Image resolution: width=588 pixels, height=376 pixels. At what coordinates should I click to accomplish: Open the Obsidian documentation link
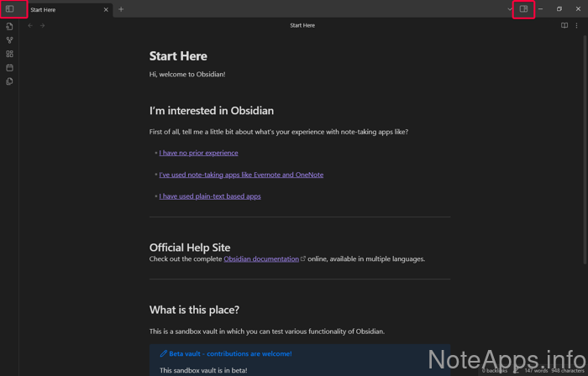[x=260, y=258]
